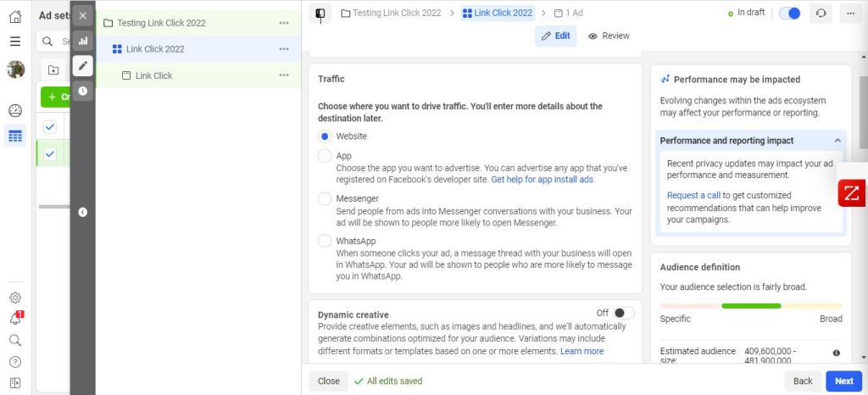Click the Ads Manager table icon in left rail
Screen dimensions: 868x395
(x=15, y=136)
